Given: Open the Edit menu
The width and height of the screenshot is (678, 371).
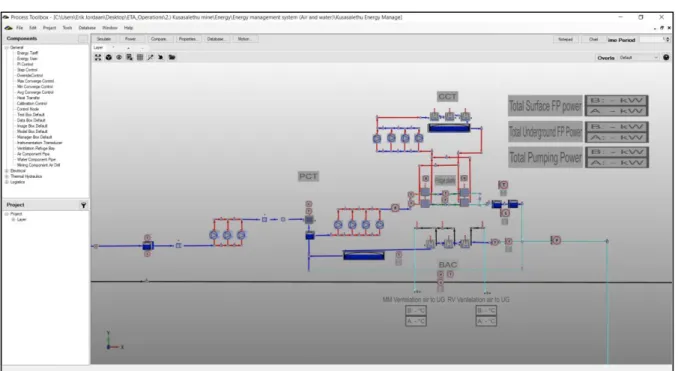Looking at the screenshot, I should 32,28.
